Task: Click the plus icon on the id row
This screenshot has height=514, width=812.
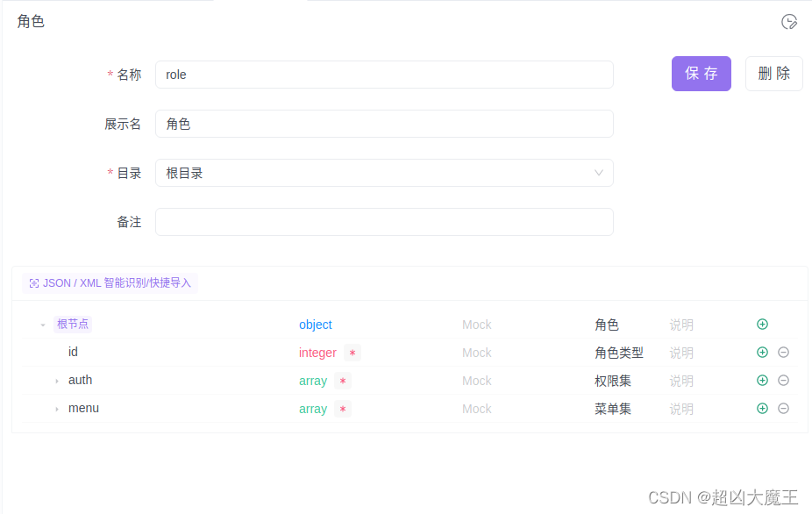Action: pos(762,352)
